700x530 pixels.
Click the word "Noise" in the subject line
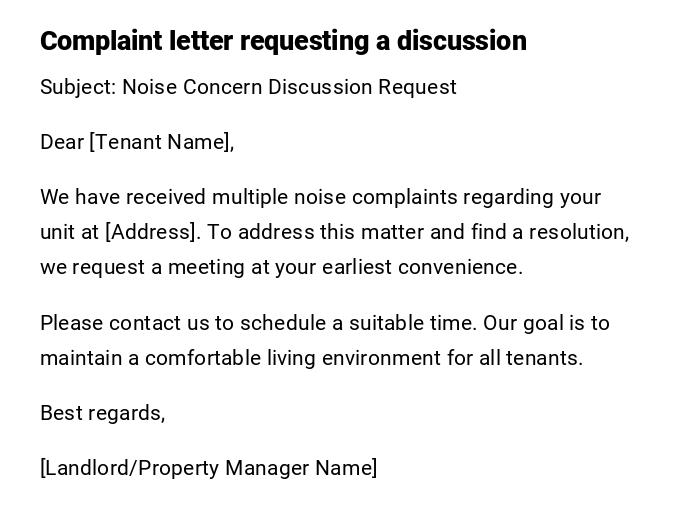pyautogui.click(x=148, y=87)
